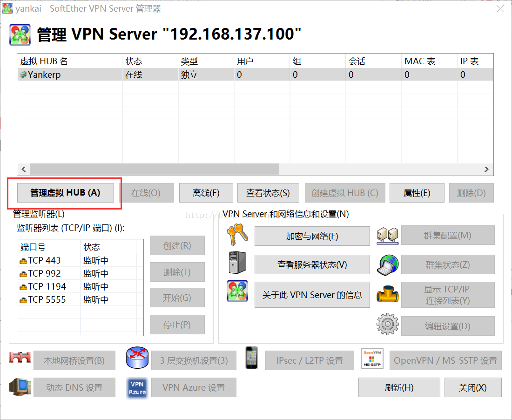Click the blue VPN Azure icon
The width and height of the screenshot is (512, 420).
[137, 387]
